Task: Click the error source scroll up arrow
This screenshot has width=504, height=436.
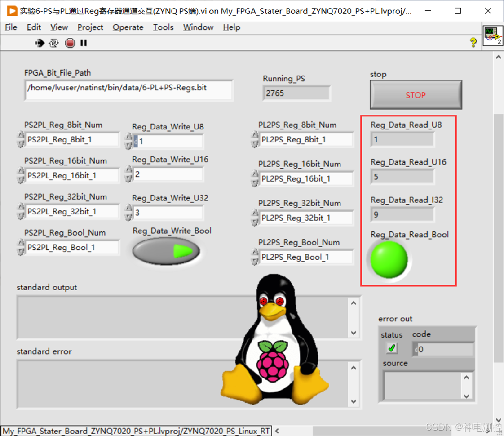Action: click(x=467, y=377)
